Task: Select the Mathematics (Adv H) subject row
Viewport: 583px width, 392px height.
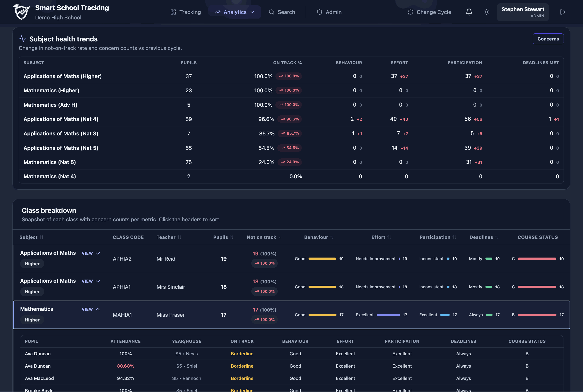Action: pyautogui.click(x=291, y=105)
